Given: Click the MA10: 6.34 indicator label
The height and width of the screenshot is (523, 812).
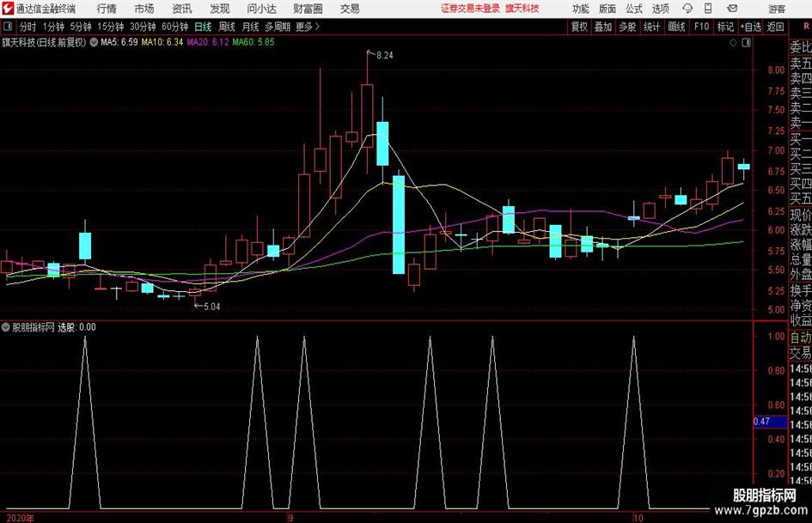Looking at the screenshot, I should [x=162, y=42].
